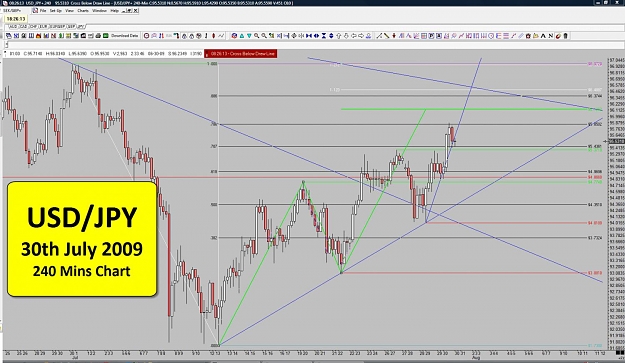The image size is (625, 363).
Task: Open the Set Up menu
Action: point(55,11)
